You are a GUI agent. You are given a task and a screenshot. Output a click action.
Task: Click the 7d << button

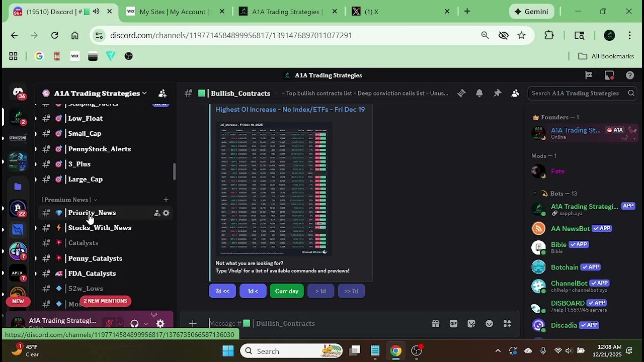pyautogui.click(x=222, y=291)
